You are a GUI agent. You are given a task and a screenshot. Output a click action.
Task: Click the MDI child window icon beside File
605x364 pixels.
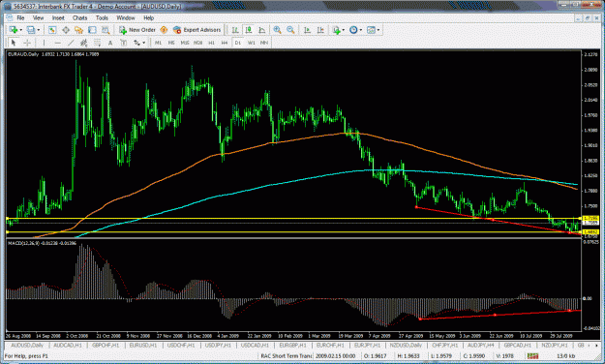tap(10, 17)
